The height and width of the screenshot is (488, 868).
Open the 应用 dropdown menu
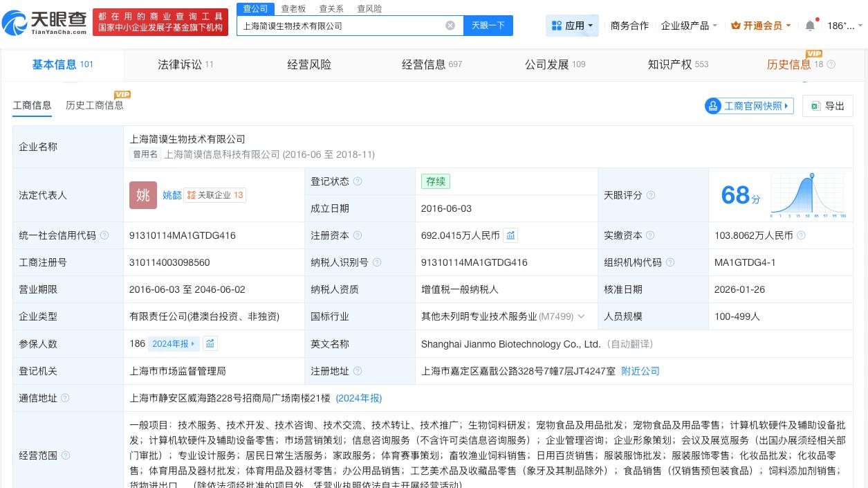(x=573, y=26)
